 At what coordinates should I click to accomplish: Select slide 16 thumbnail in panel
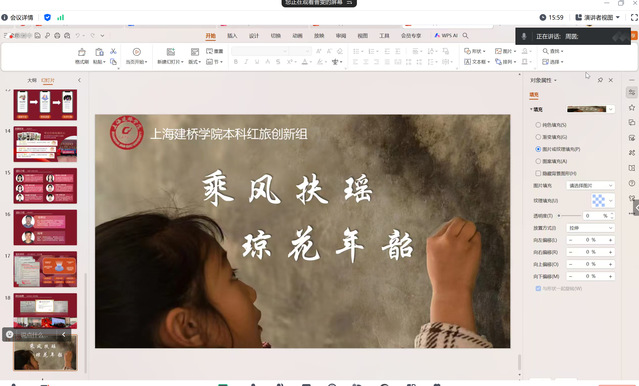pyautogui.click(x=45, y=227)
